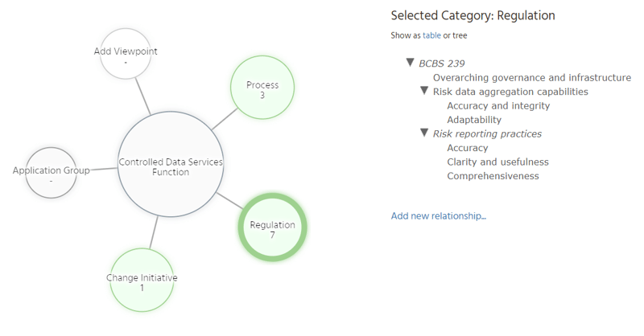Screen dimensions: 644x336
Task: Select Overarching governance and infrastructure item
Action: click(531, 78)
